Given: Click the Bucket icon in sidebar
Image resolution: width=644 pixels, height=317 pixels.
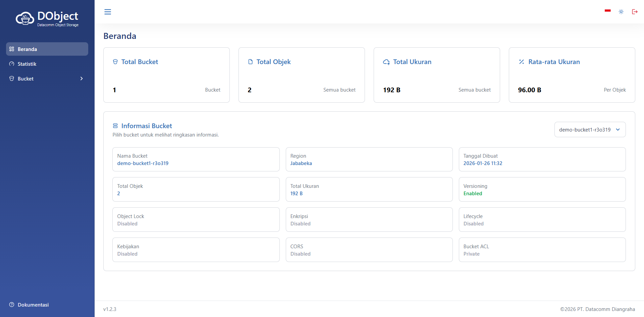Looking at the screenshot, I should click(x=12, y=78).
